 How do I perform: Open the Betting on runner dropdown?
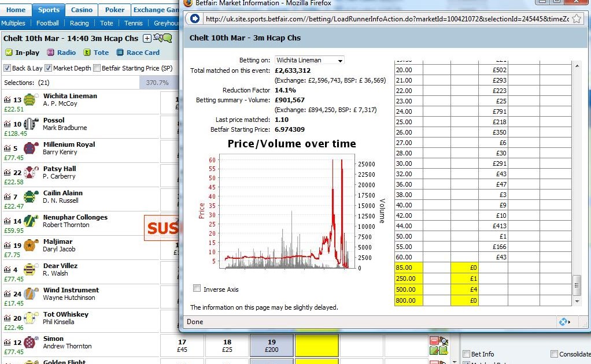click(x=309, y=60)
